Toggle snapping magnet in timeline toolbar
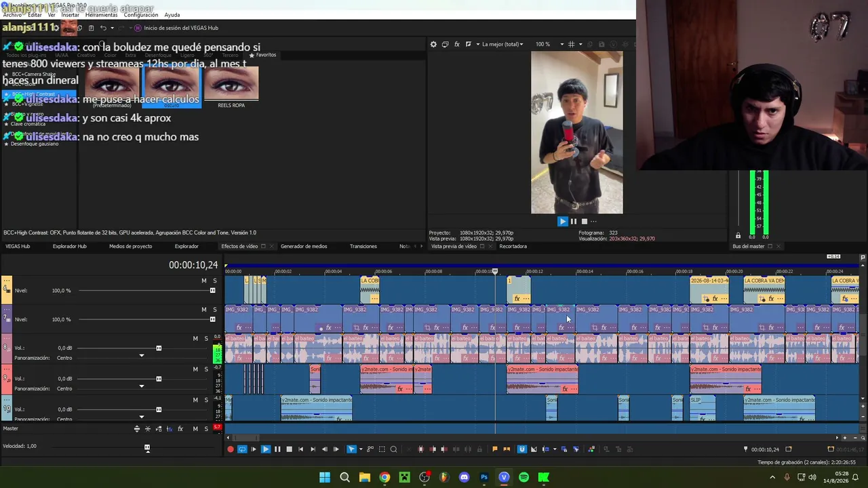The image size is (868, 488). pyautogui.click(x=521, y=449)
